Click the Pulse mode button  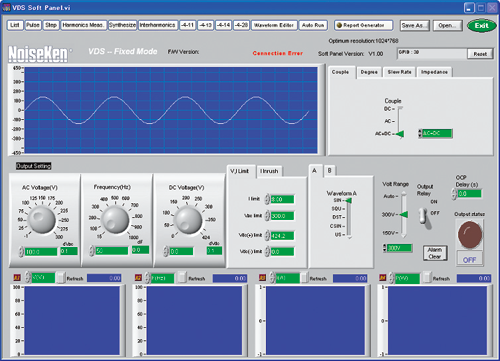click(33, 25)
